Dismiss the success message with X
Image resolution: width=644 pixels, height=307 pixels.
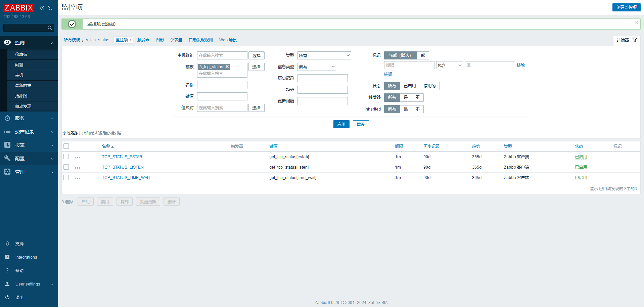tap(636, 23)
